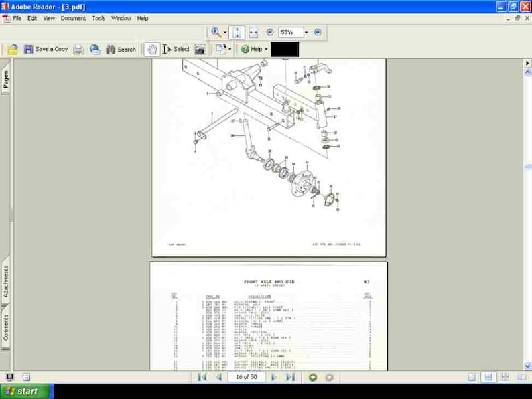Open the View menu
This screenshot has width=532, height=399.
(49, 18)
